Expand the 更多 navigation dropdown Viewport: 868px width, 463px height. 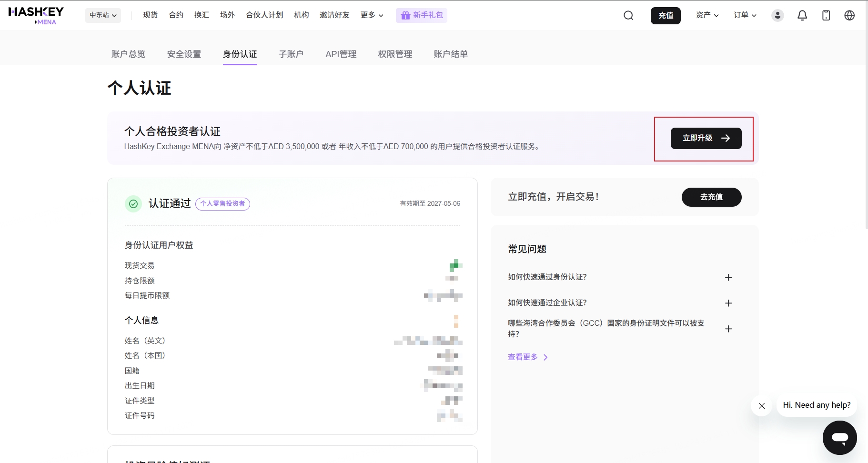click(x=372, y=15)
